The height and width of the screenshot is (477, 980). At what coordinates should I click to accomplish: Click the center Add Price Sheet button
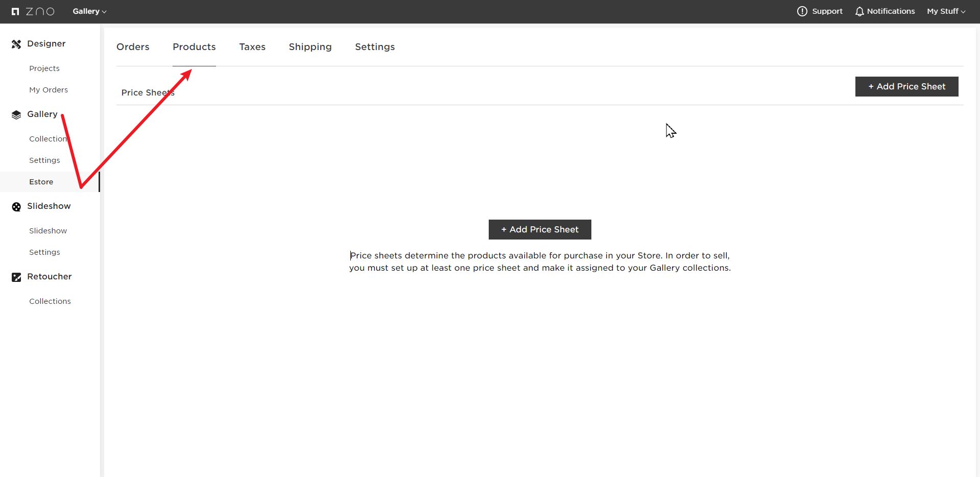tap(540, 229)
